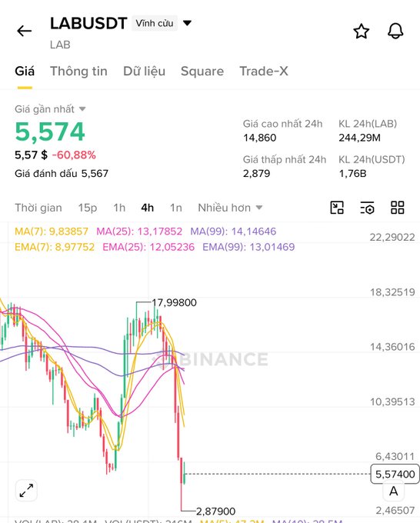Tap the MA(99): 14,14646 indicator label
The image size is (420, 523).
(233, 232)
